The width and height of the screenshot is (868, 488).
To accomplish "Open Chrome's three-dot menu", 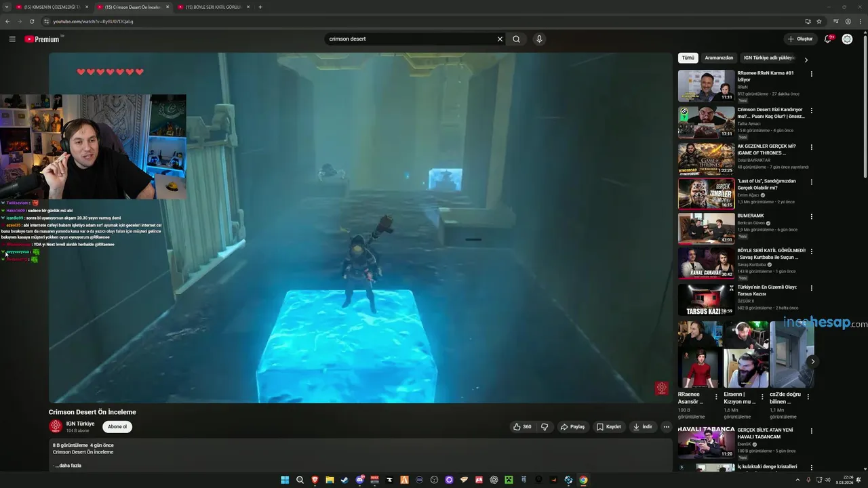I will point(860,21).
